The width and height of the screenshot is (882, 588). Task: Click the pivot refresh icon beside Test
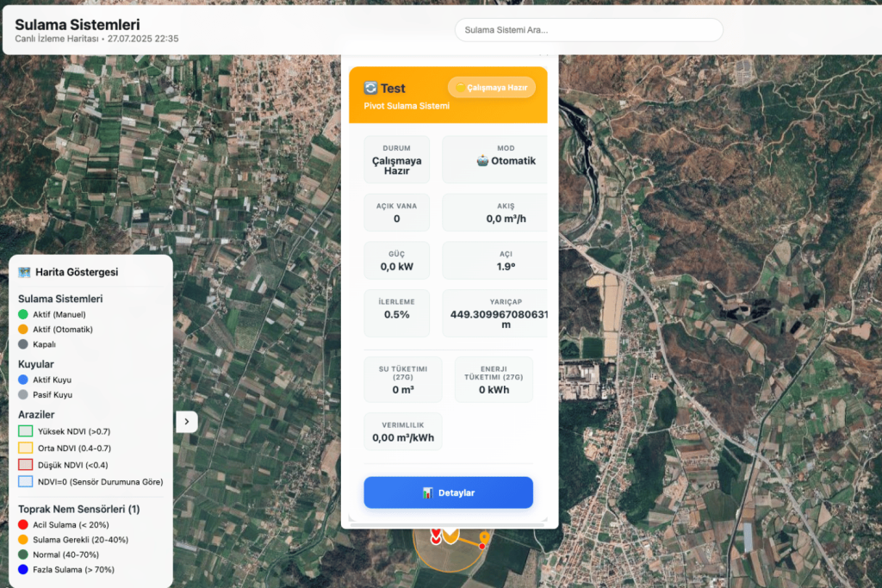coord(371,88)
